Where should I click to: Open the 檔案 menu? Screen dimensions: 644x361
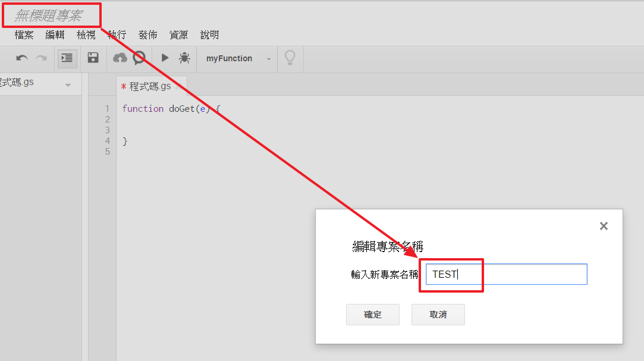(x=24, y=35)
